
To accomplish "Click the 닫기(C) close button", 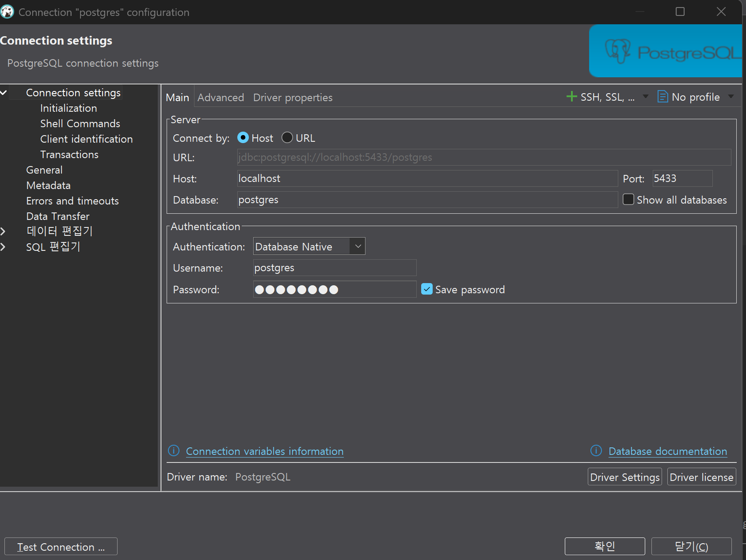I will (691, 546).
